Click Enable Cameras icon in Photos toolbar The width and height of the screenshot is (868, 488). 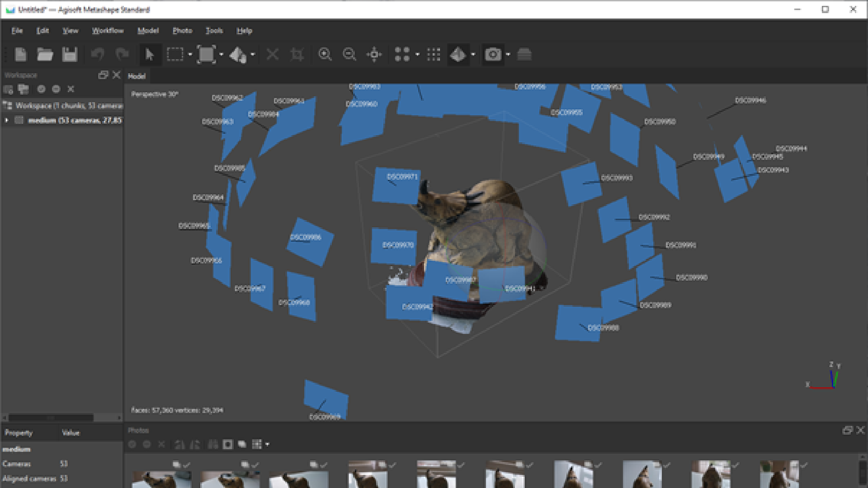(132, 445)
